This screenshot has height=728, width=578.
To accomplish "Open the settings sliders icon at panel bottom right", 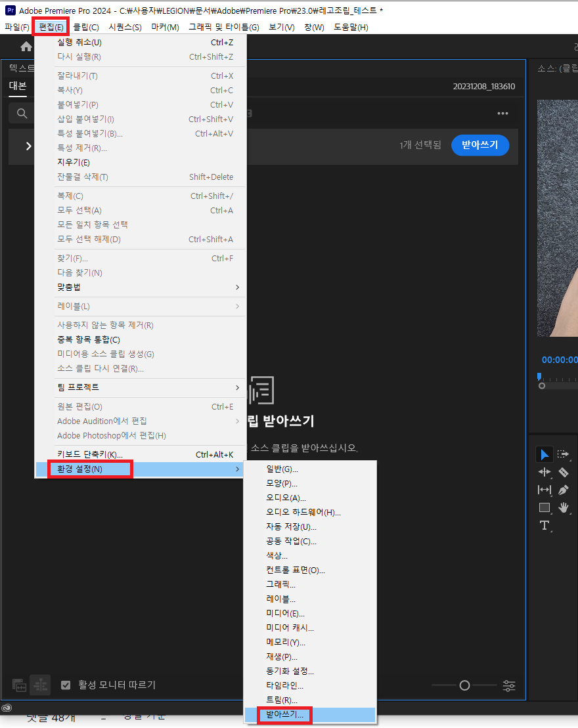I will pyautogui.click(x=509, y=686).
